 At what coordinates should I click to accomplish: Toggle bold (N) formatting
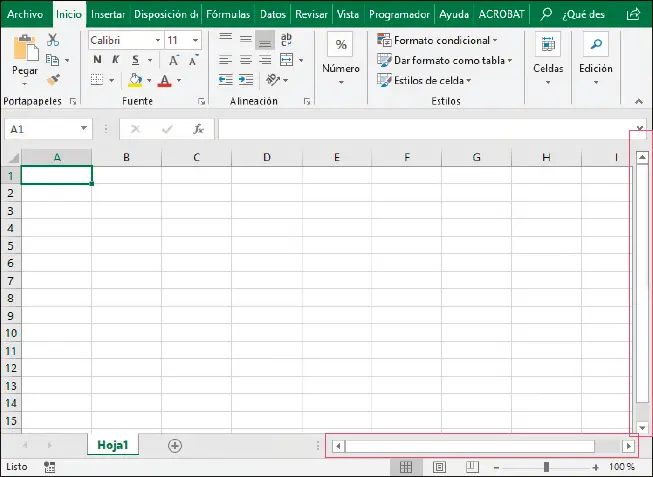tap(97, 60)
